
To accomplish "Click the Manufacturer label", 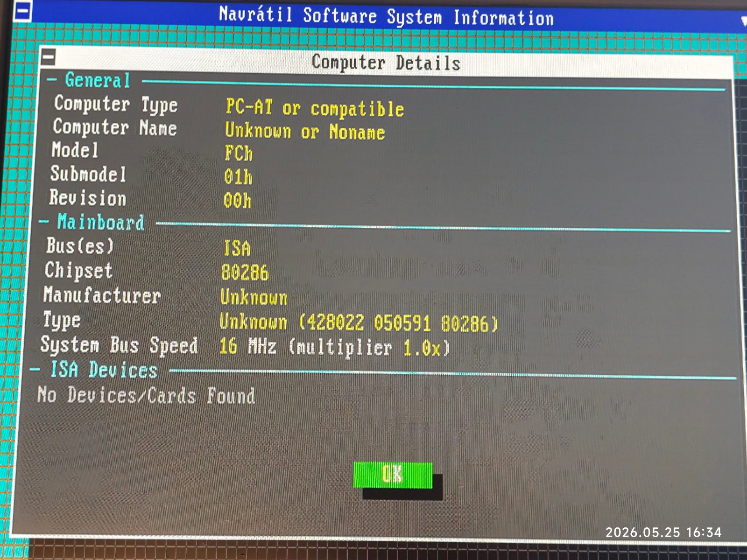I will click(x=102, y=295).
